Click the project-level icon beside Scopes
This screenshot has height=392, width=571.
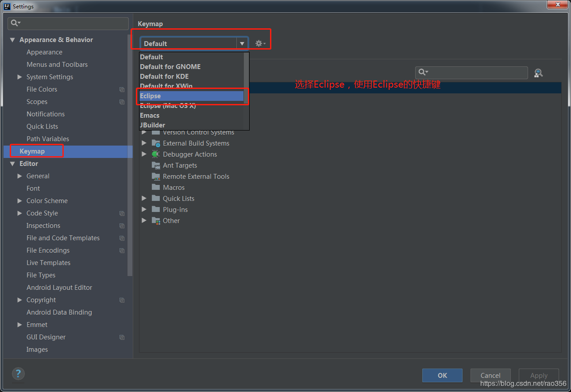[122, 102]
